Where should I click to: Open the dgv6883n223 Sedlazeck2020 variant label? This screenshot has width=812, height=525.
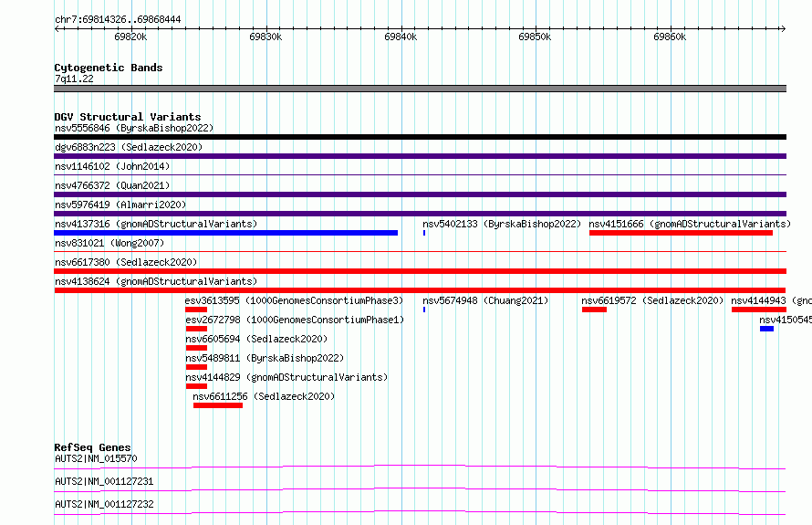point(129,147)
